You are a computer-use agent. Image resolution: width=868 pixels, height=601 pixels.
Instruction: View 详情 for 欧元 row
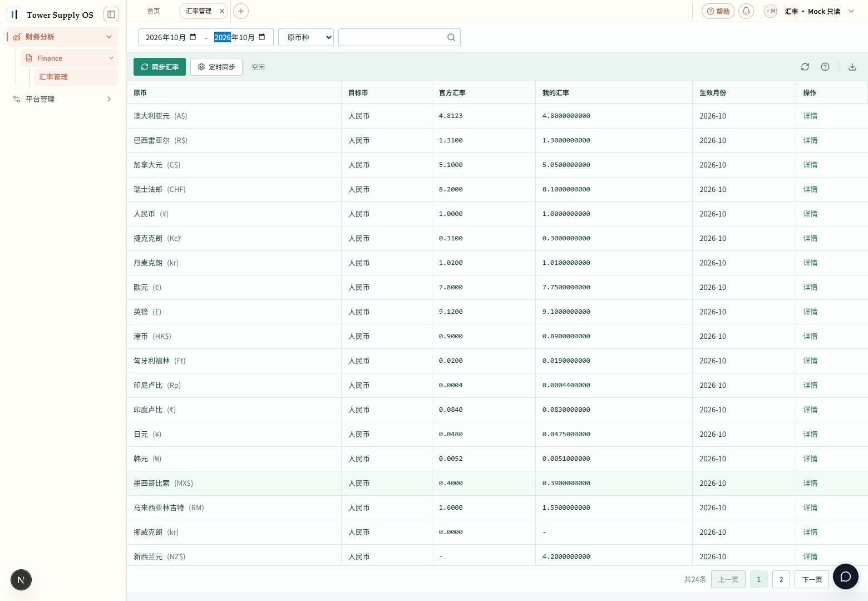810,287
